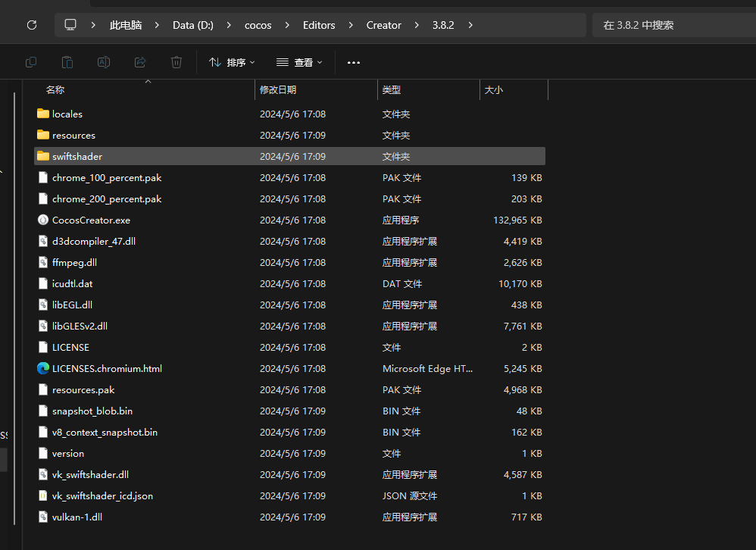Image resolution: width=756 pixels, height=550 pixels.
Task: Go to 此电脑 in the breadcrumb
Action: click(x=125, y=25)
